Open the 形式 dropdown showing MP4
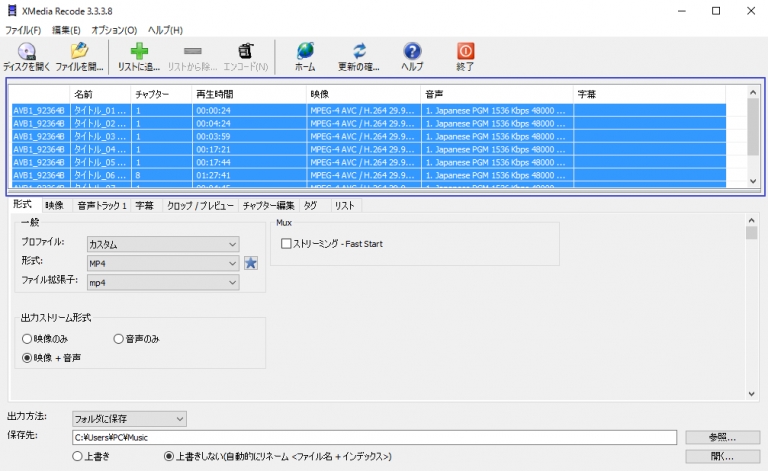 click(163, 263)
